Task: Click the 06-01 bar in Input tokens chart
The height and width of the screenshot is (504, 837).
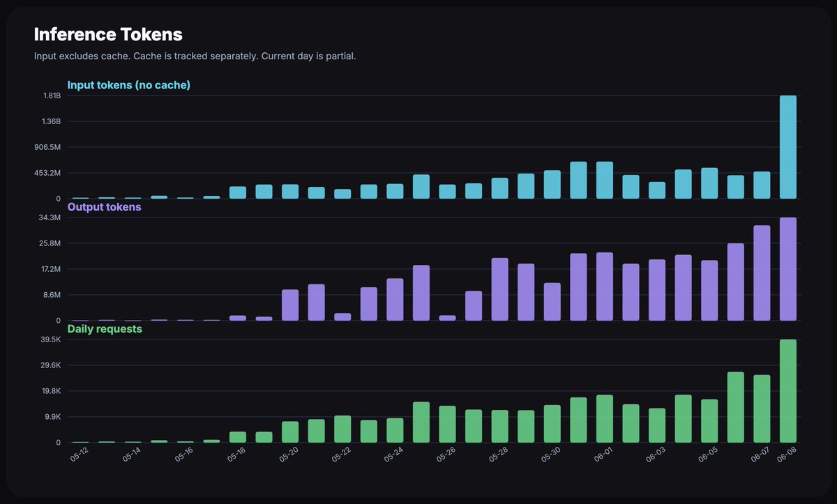Action: point(605,180)
